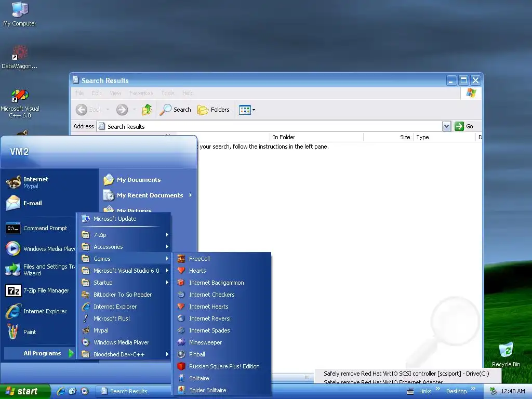This screenshot has width=532, height=399.
Task: Launch Windows Media Player from Quick Launch
Action: coord(85,391)
